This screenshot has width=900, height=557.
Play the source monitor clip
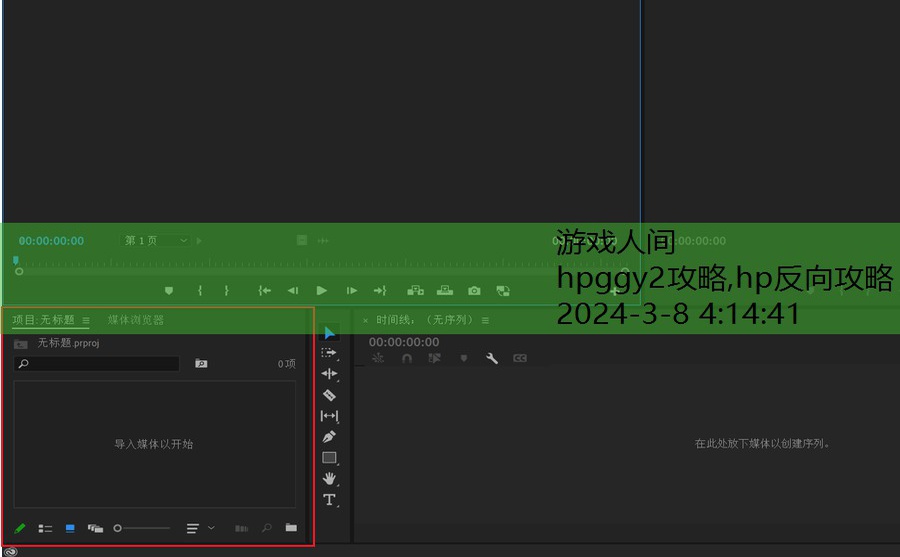pos(321,291)
